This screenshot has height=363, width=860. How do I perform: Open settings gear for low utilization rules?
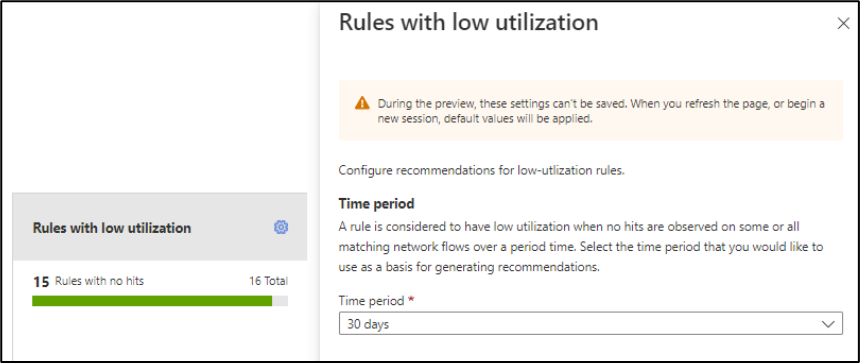pyautogui.click(x=281, y=227)
